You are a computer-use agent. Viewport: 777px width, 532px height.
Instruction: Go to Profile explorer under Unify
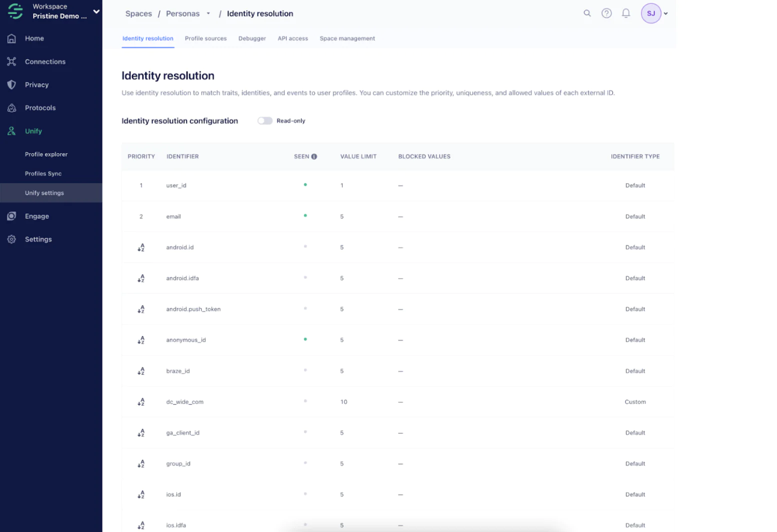point(46,154)
